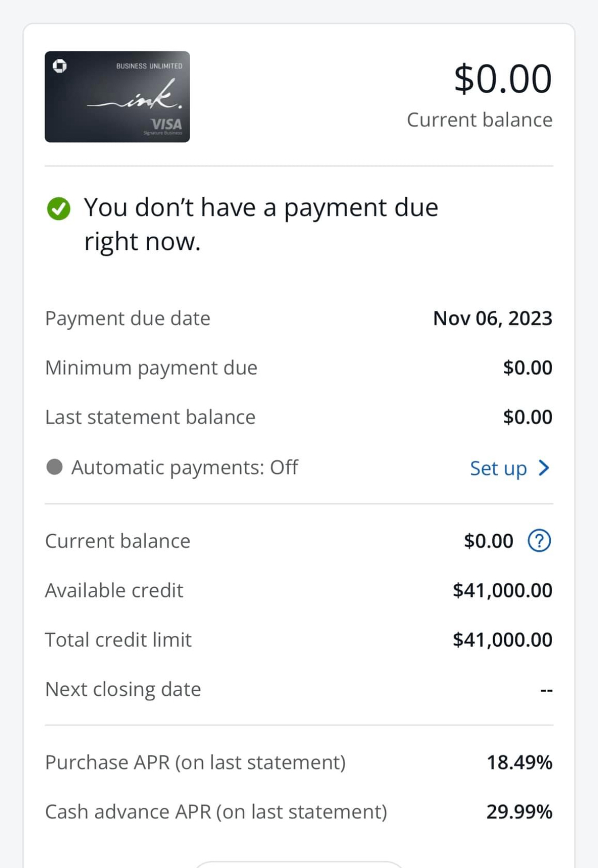
Task: Click the VISA logo on the card image
Action: point(167,124)
